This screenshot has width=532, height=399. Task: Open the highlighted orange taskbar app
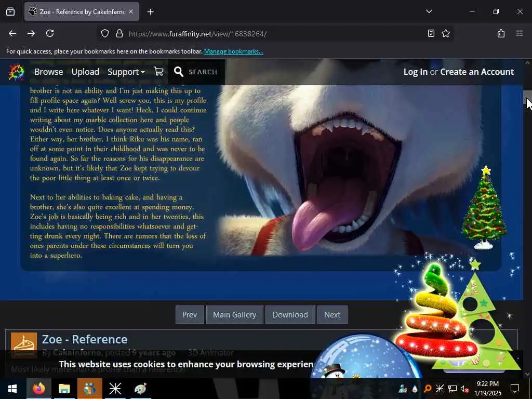tap(89, 389)
